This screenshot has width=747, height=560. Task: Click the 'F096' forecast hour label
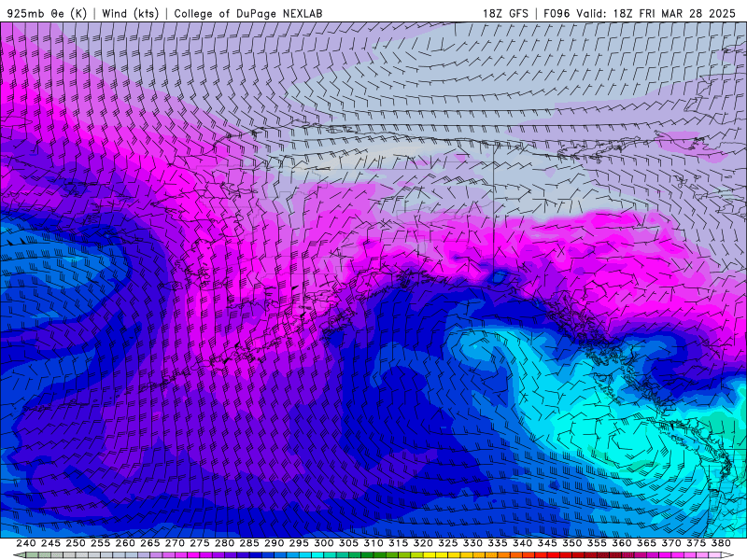[x=557, y=13]
